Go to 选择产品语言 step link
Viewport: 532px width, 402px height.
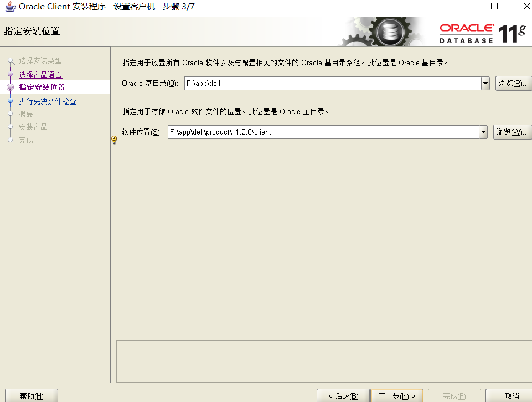point(40,75)
